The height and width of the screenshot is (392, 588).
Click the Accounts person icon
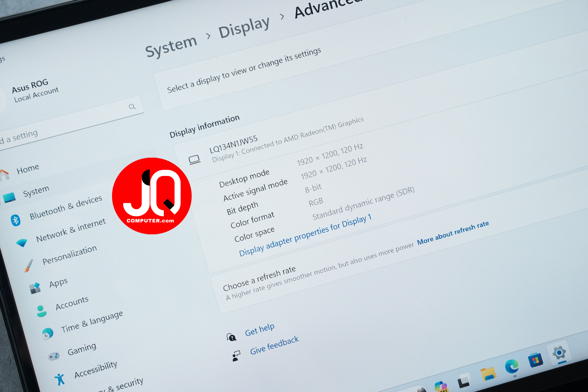pos(41,311)
